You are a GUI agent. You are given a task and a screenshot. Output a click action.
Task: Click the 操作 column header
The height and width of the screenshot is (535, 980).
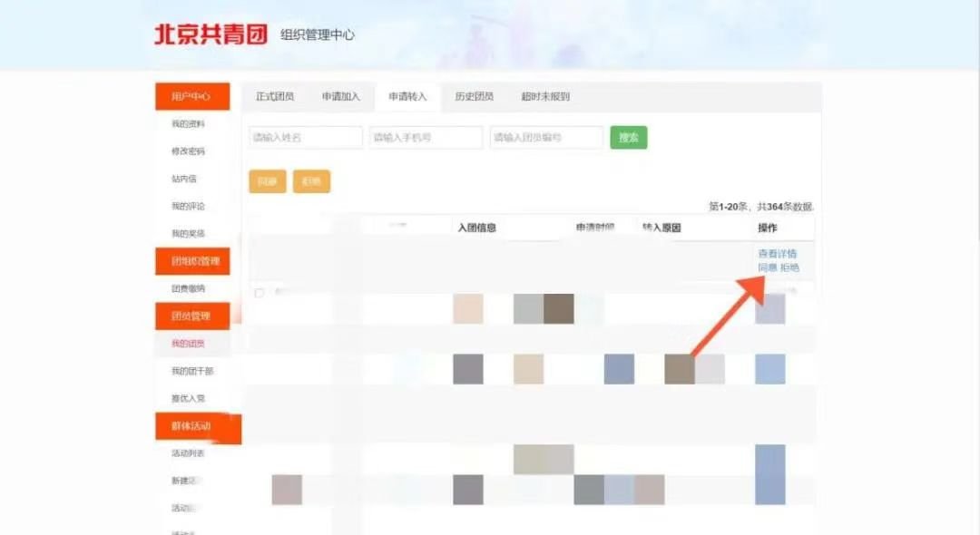[x=768, y=228]
